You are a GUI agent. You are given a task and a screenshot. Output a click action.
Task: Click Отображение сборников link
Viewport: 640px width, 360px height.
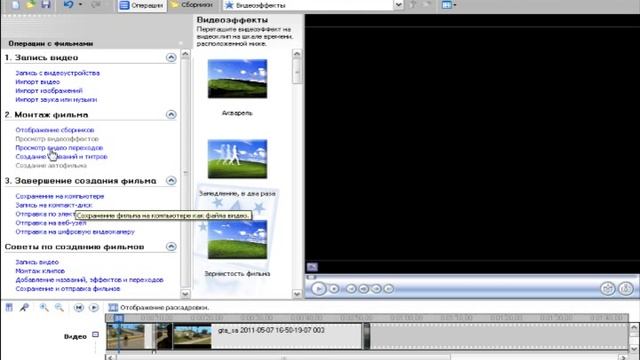tap(55, 130)
